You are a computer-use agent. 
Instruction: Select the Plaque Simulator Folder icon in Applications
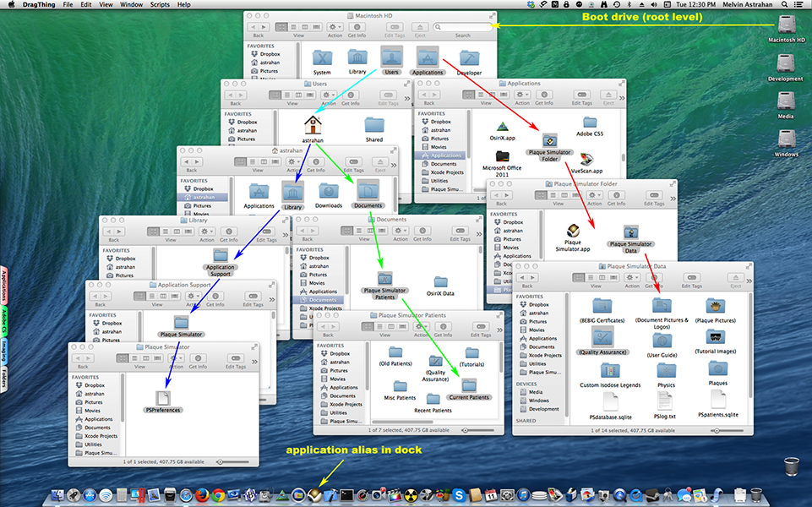[549, 140]
